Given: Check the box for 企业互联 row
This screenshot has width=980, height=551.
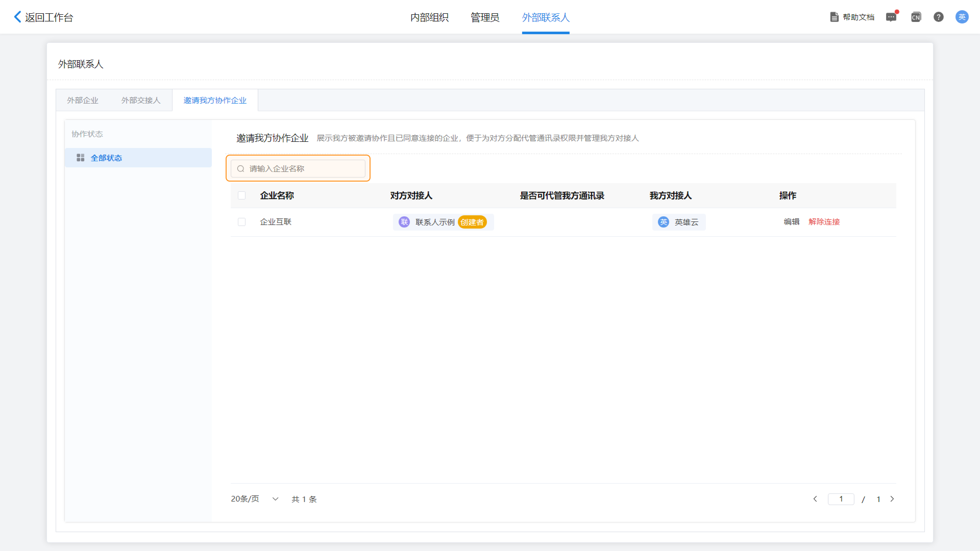Looking at the screenshot, I should 242,222.
